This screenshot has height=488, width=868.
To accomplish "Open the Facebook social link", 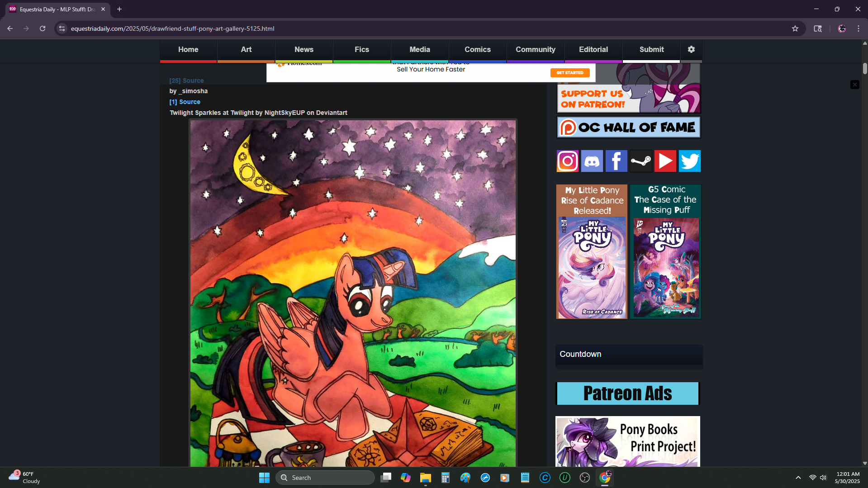I will tap(616, 161).
